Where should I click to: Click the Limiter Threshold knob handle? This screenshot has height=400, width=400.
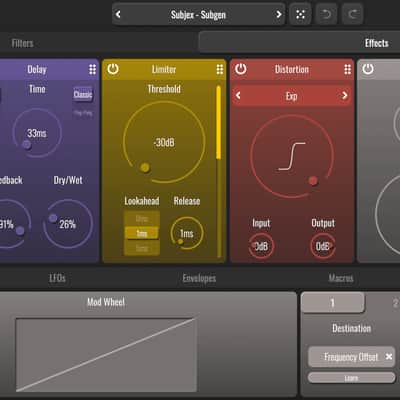(x=145, y=167)
